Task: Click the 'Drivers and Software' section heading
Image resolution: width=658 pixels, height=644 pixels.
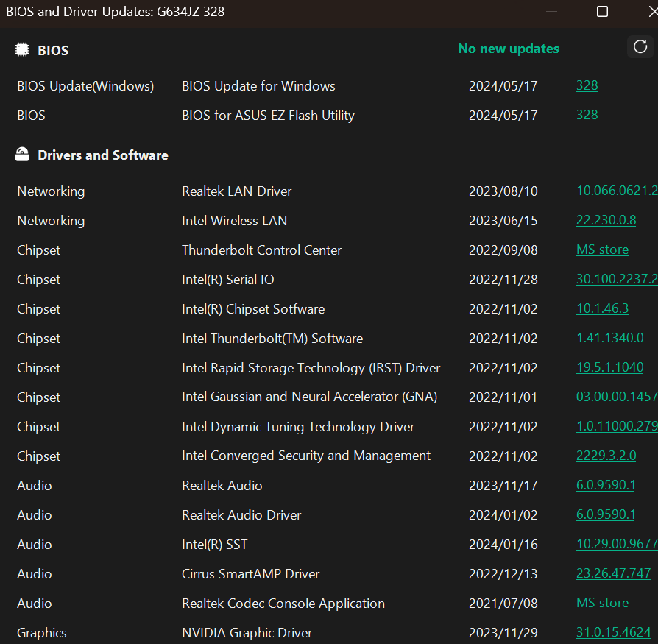Action: click(x=103, y=155)
